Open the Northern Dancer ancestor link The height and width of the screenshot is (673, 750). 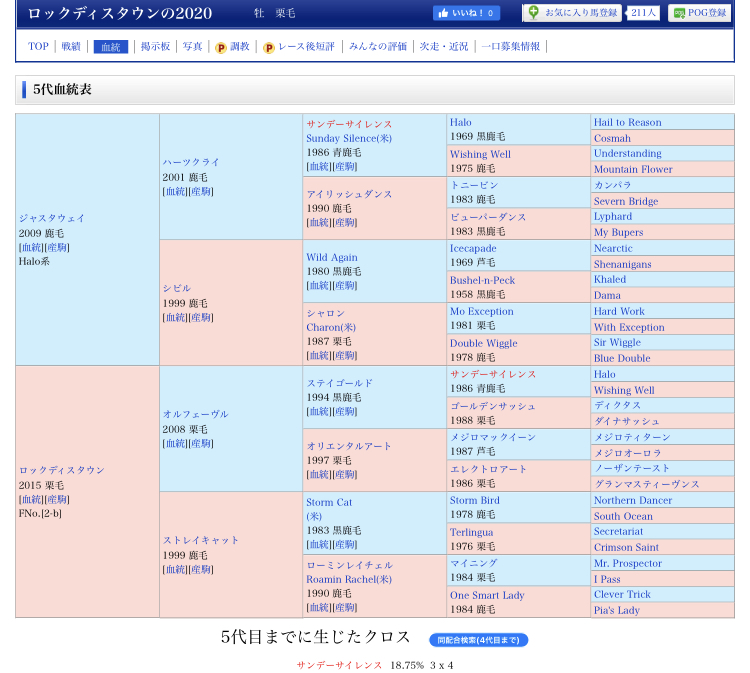pyautogui.click(x=632, y=500)
